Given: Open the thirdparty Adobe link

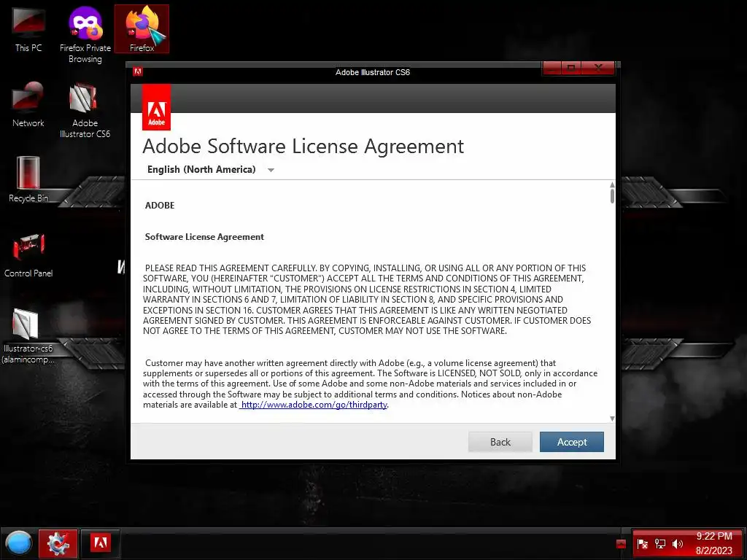Looking at the screenshot, I should click(x=314, y=405).
